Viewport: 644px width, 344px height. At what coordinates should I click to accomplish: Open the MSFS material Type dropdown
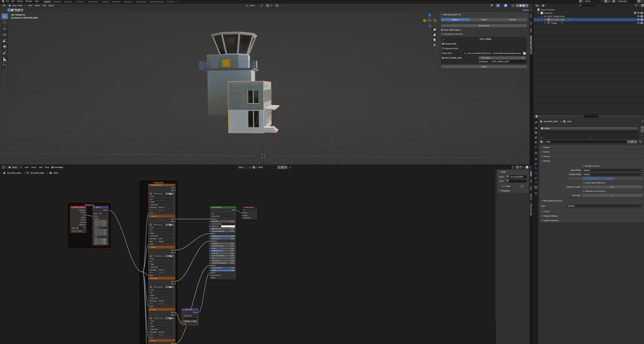[604, 206]
